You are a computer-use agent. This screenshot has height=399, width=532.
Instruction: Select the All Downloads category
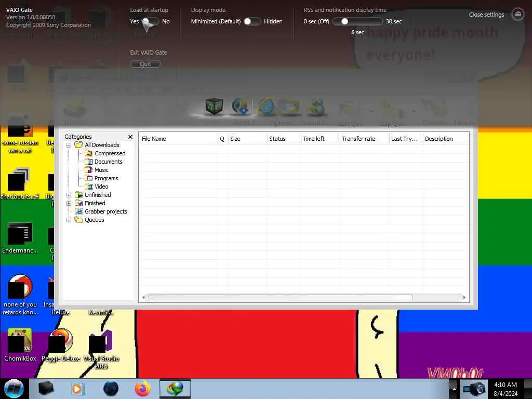pyautogui.click(x=102, y=145)
